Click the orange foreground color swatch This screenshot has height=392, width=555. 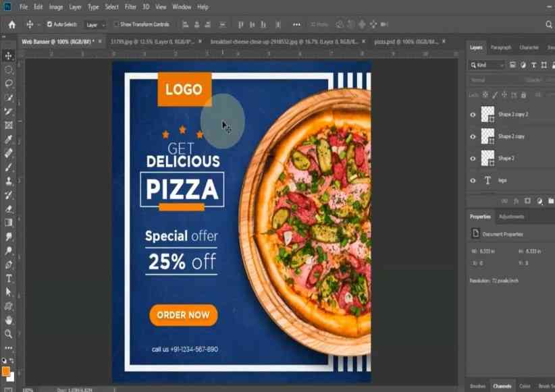pos(6,372)
